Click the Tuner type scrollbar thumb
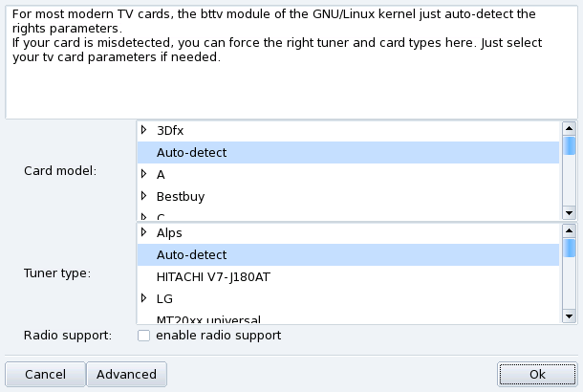The height and width of the screenshot is (392, 583). click(569, 248)
